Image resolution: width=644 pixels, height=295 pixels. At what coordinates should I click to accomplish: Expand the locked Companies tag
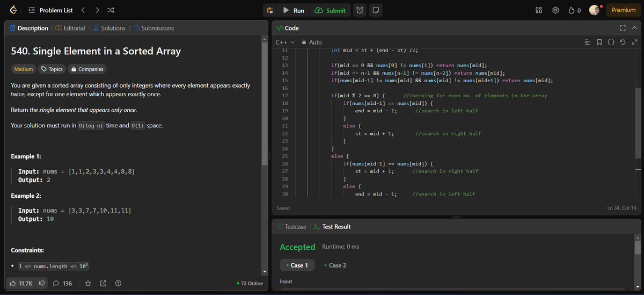[87, 69]
